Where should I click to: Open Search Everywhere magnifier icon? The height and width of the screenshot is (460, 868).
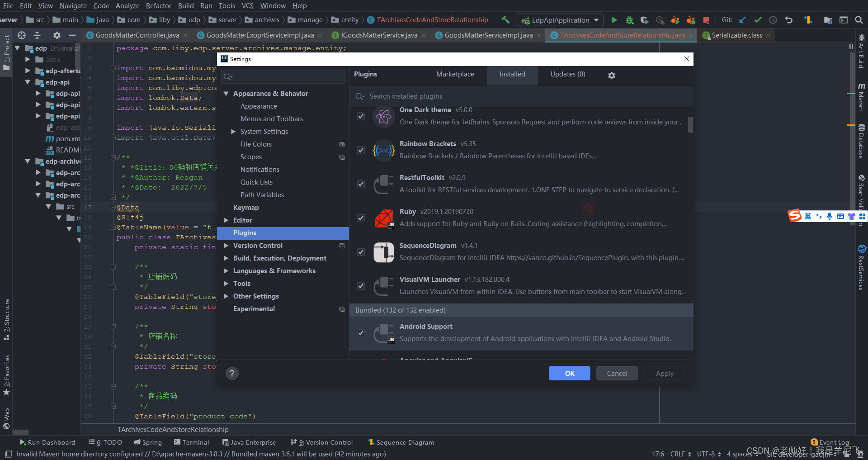[x=859, y=20]
